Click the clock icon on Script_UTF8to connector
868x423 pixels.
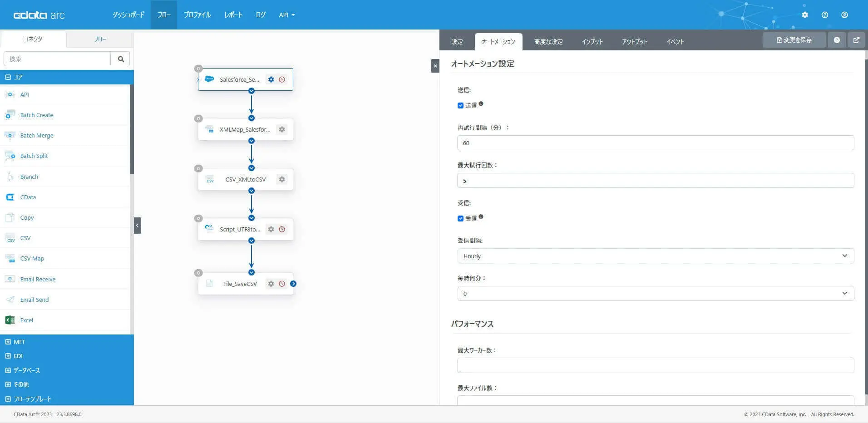tap(282, 229)
